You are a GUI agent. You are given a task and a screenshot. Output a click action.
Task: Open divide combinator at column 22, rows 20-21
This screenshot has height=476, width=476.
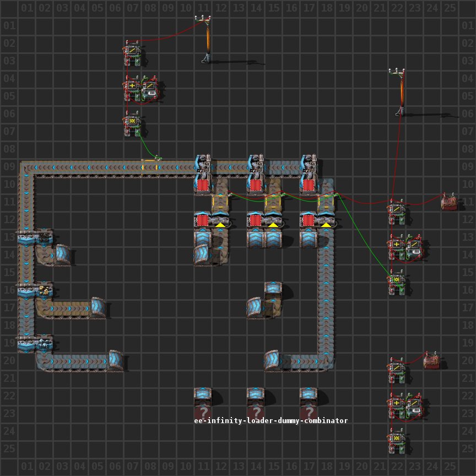[x=397, y=370]
